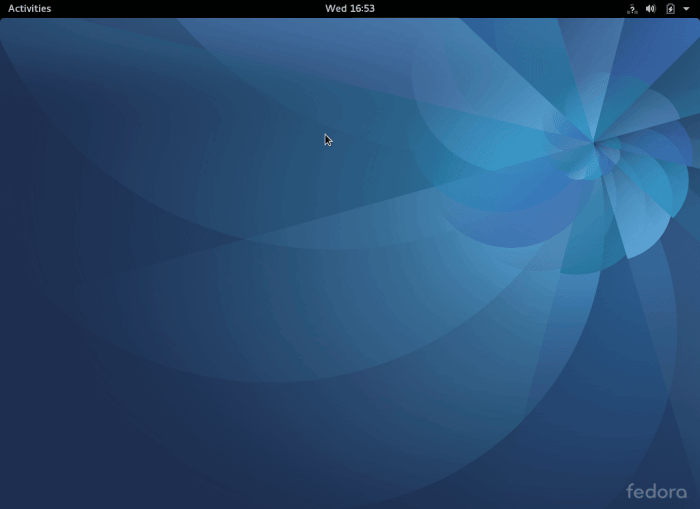700x509 pixels.
Task: Open the clock and calendar menu
Action: pos(349,8)
